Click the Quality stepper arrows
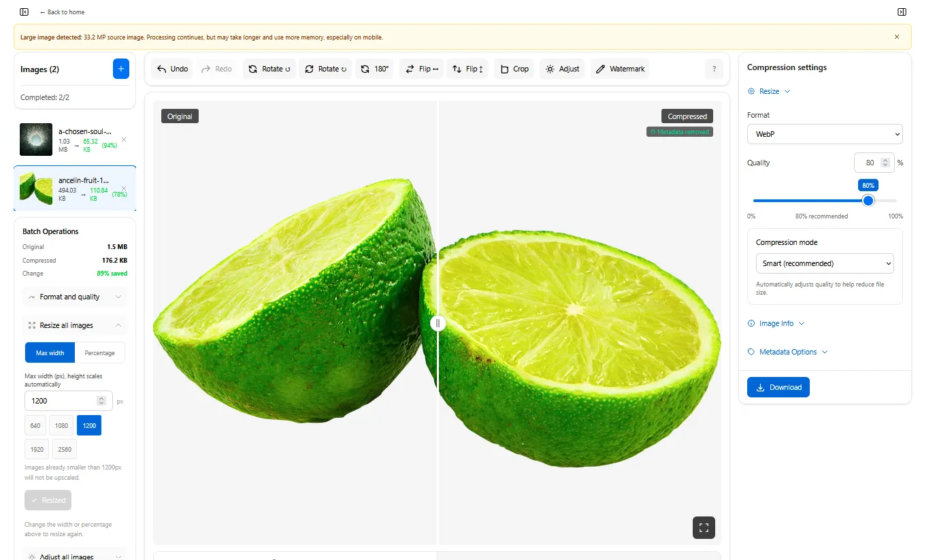The width and height of the screenshot is (952, 560). [885, 163]
